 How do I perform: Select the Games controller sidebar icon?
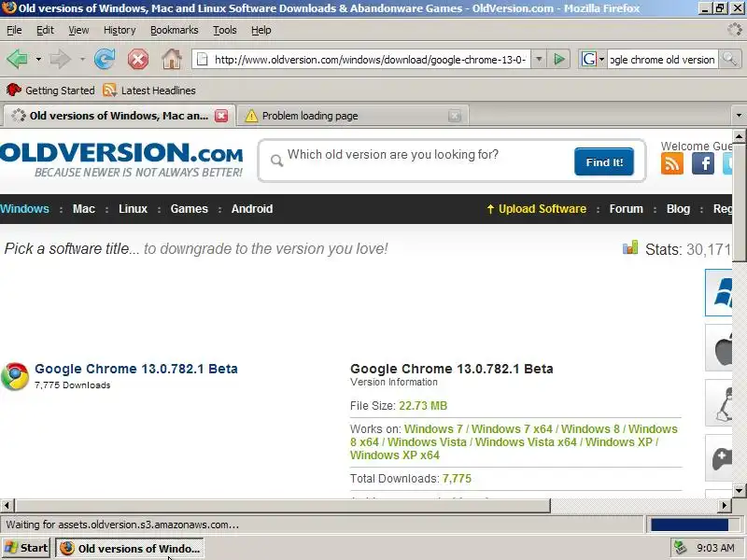[x=719, y=458]
